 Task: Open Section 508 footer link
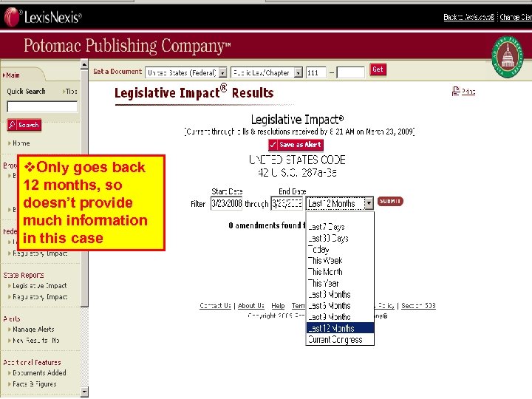coord(418,306)
